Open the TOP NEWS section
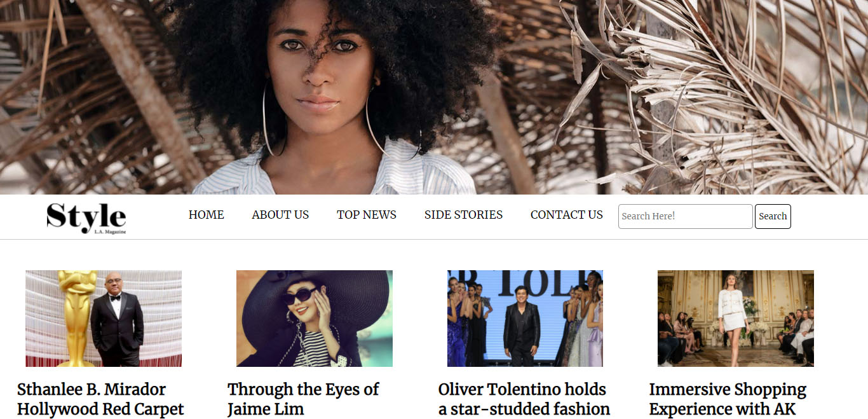 (x=367, y=215)
